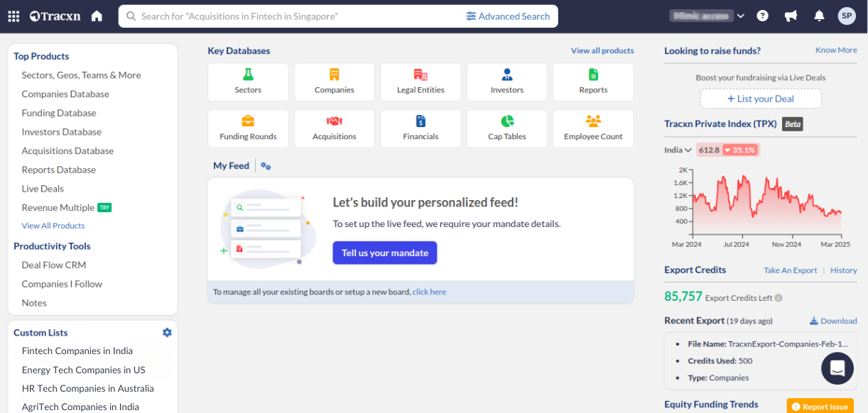Open Sectors, Geos, Teams & More

[81, 75]
